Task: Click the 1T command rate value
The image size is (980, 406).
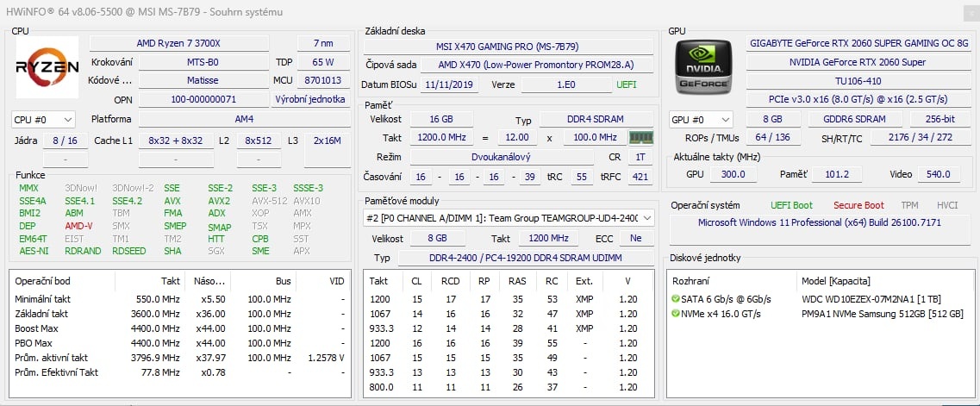Action: [640, 158]
